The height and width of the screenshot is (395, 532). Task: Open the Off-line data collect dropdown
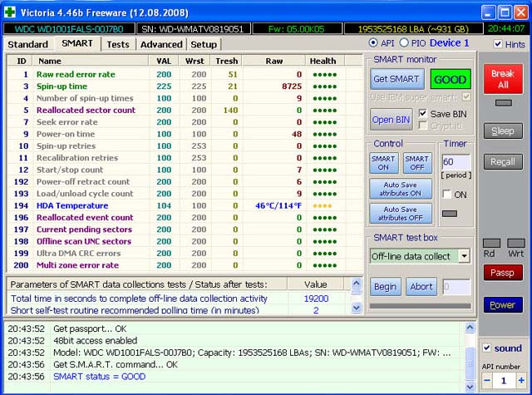[x=463, y=256]
